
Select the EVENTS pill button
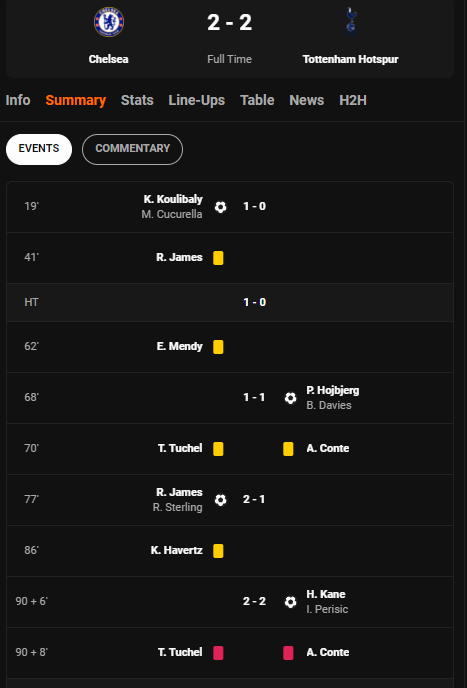(39, 150)
